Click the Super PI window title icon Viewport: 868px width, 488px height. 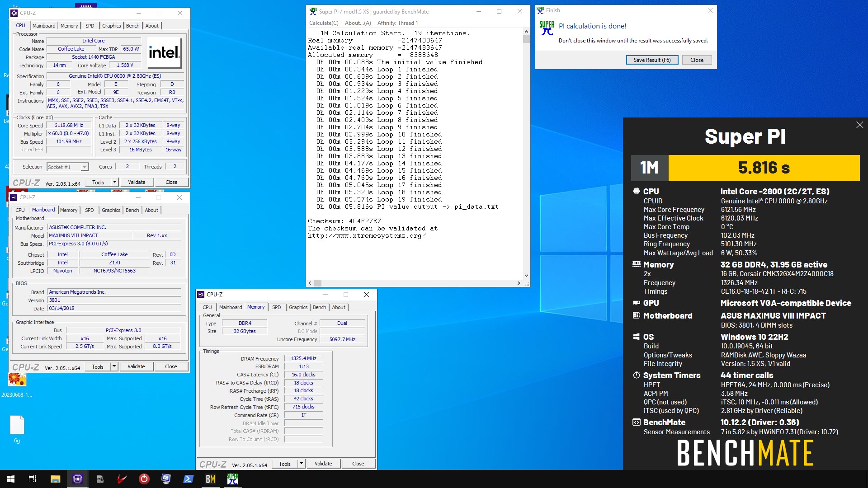click(313, 11)
